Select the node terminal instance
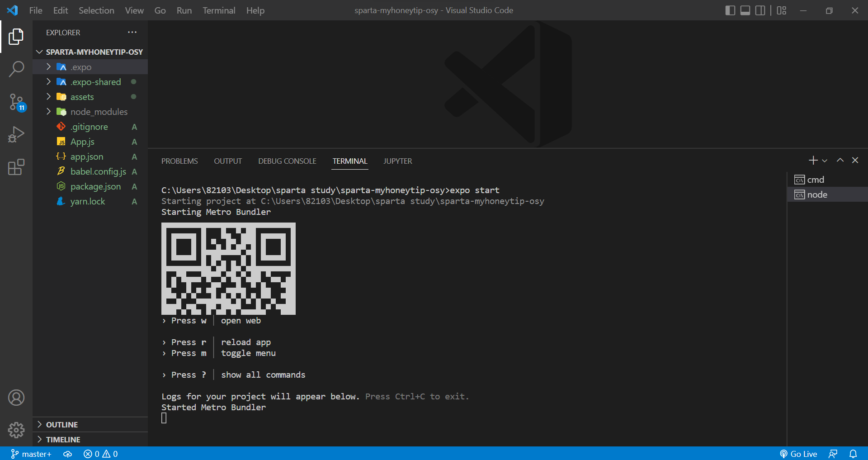The height and width of the screenshot is (460, 868). [x=827, y=194]
